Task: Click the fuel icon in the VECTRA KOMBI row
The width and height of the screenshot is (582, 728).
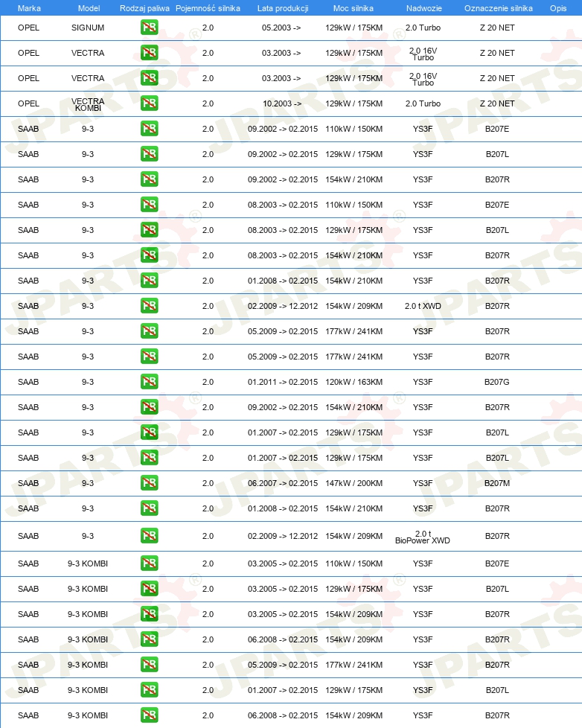Action: click(149, 103)
